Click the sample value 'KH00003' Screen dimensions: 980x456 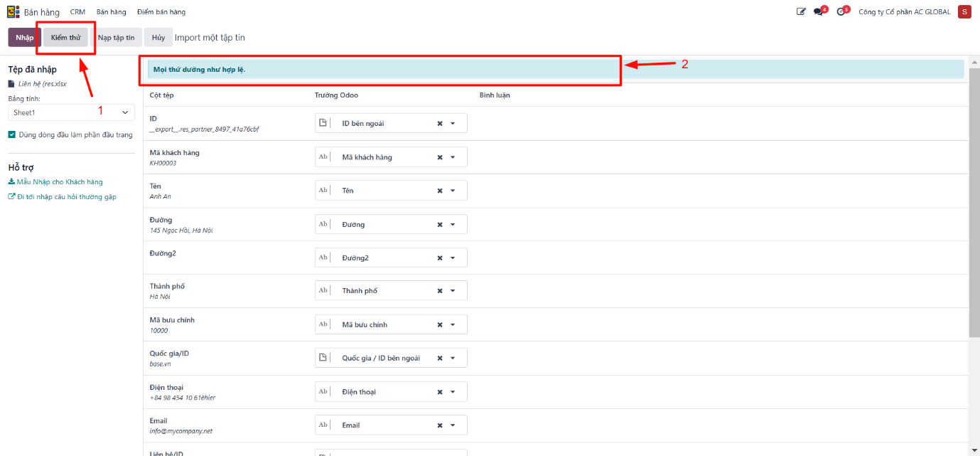point(163,164)
